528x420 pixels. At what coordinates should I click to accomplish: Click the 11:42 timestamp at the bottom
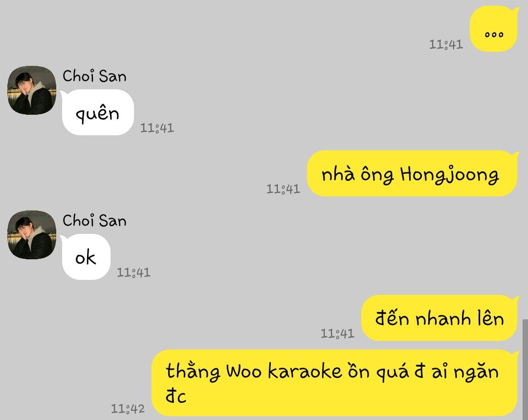[x=128, y=409]
